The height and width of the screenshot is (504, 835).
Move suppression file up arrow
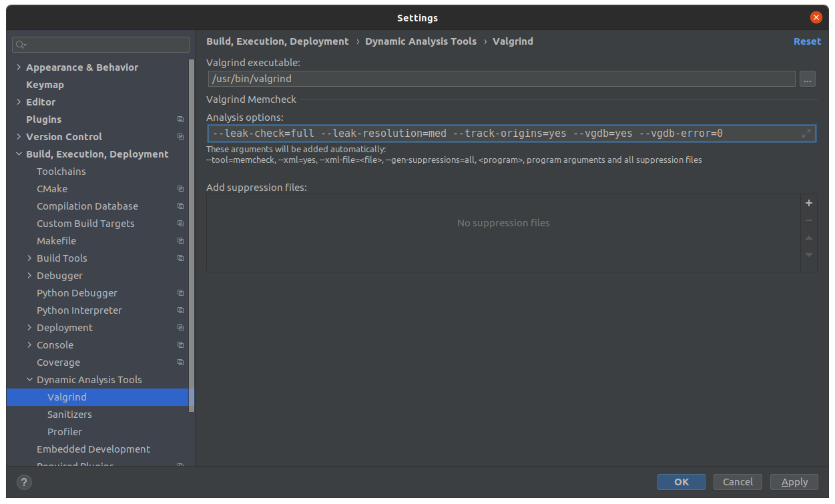click(809, 238)
